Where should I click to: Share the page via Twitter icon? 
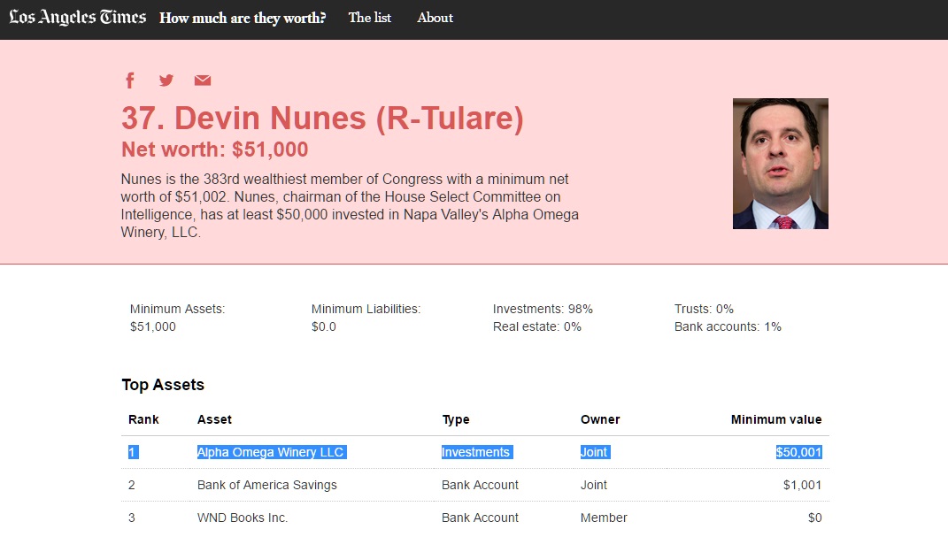pyautogui.click(x=166, y=81)
